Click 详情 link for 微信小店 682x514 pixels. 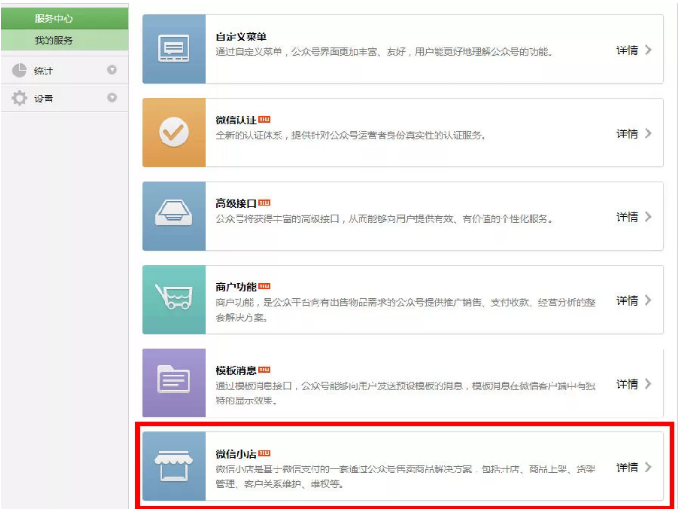[627, 467]
